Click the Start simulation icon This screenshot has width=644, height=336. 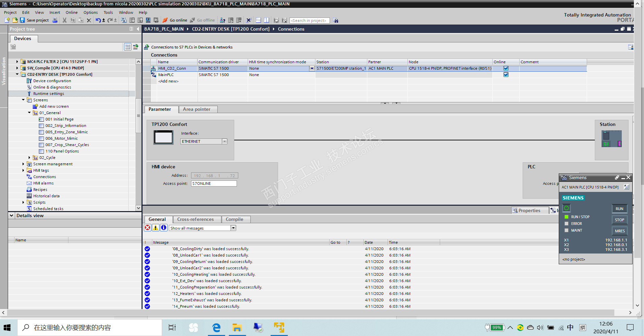(x=148, y=20)
